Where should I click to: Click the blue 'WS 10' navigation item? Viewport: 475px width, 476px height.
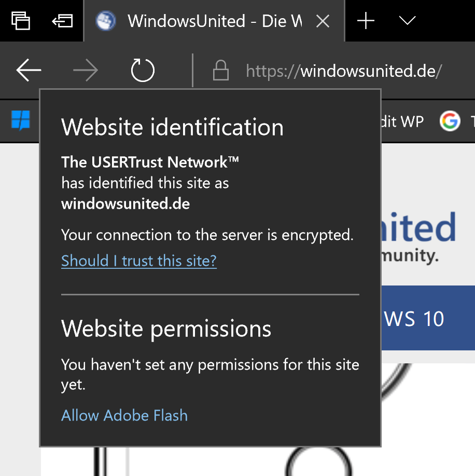(414, 319)
